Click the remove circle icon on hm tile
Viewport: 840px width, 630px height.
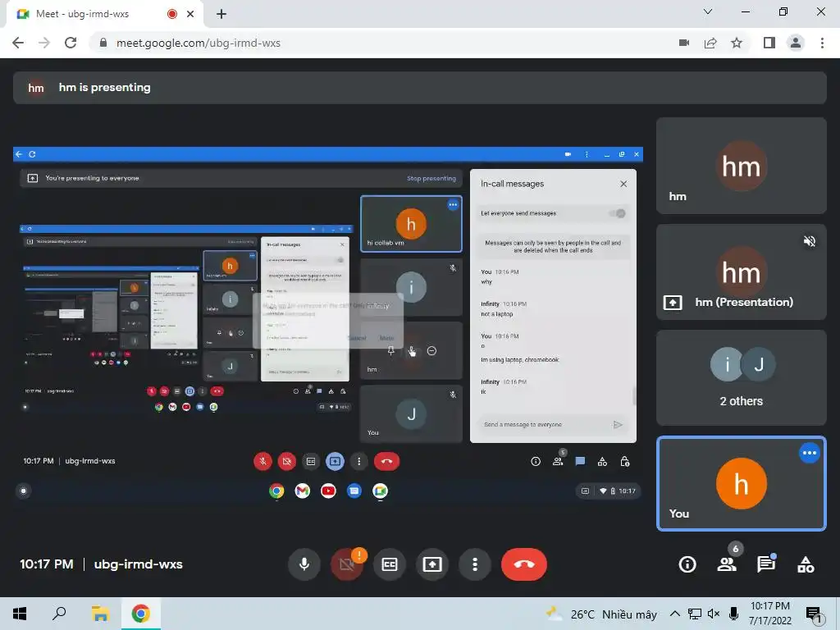tap(431, 351)
